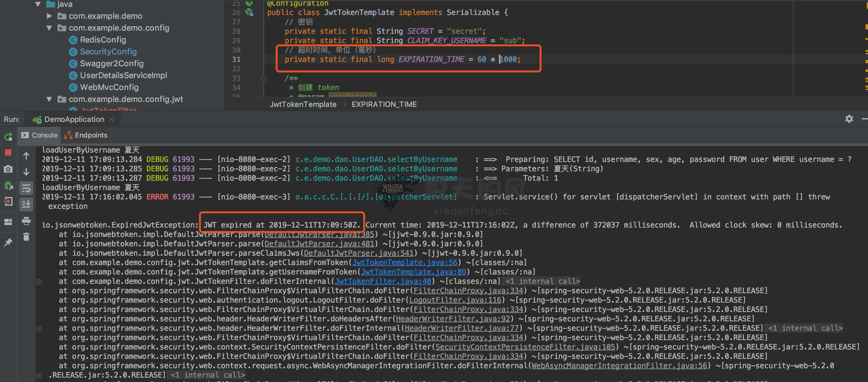Open JwtTokenFilter.java:40 link
This screenshot has width=868, height=382.
(x=383, y=281)
